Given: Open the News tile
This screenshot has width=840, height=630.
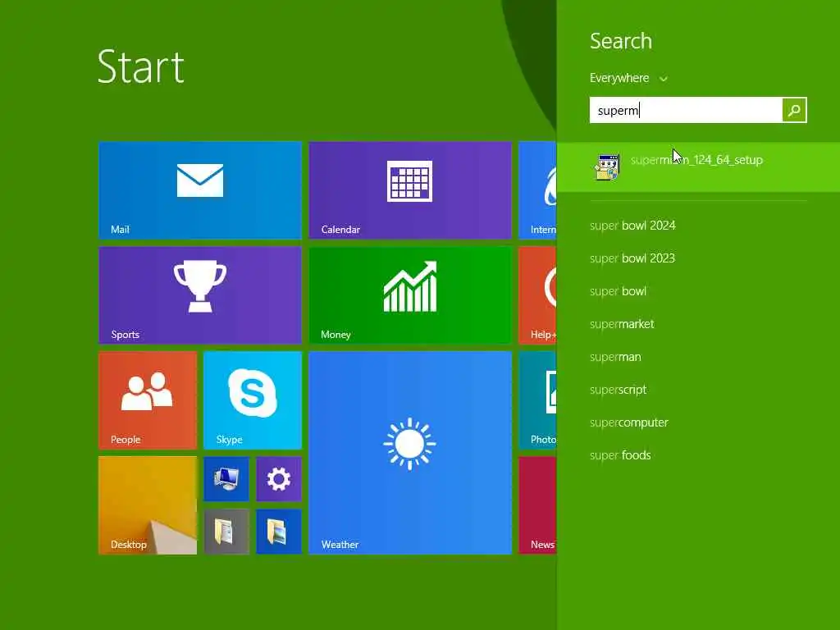Looking at the screenshot, I should pos(537,504).
